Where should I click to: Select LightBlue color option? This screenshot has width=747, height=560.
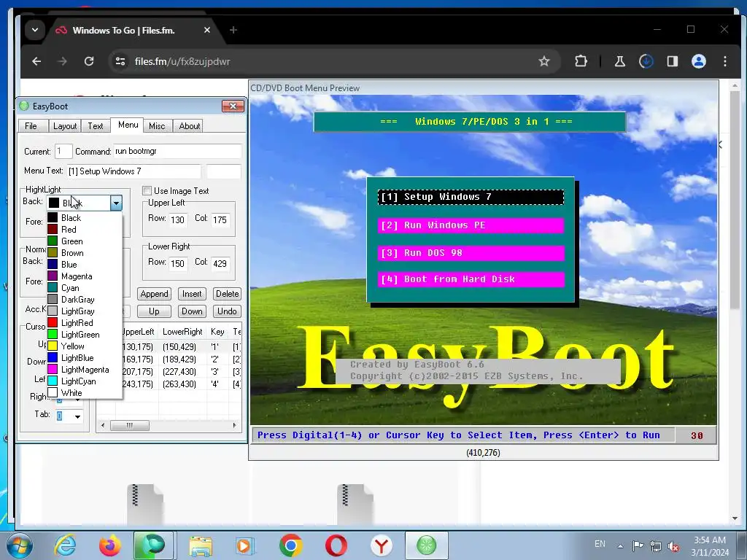[x=84, y=358]
